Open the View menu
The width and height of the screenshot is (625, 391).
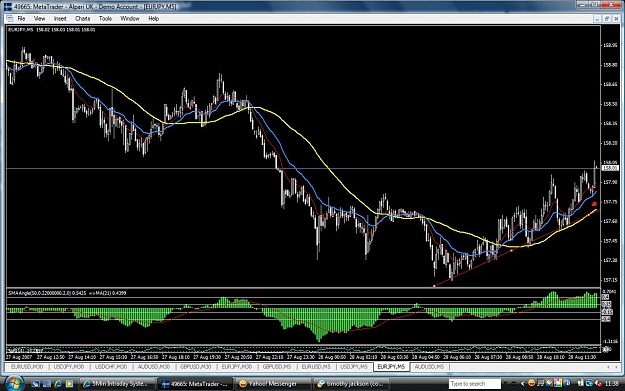coord(39,18)
